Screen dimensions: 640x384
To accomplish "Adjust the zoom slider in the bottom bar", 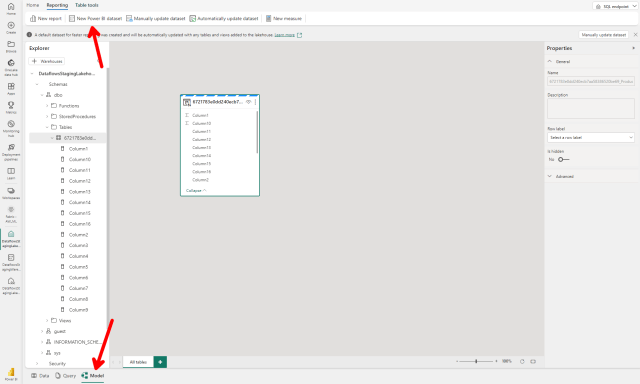I will pos(476,362).
